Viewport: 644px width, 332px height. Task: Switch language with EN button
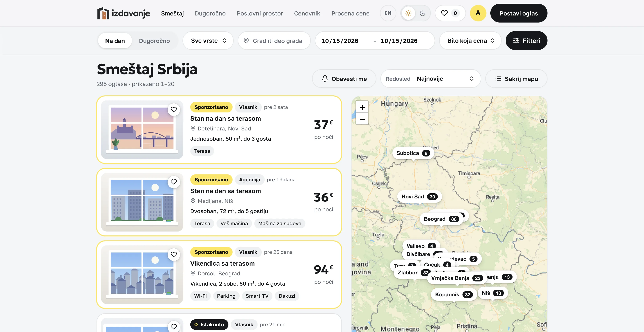coord(388,13)
